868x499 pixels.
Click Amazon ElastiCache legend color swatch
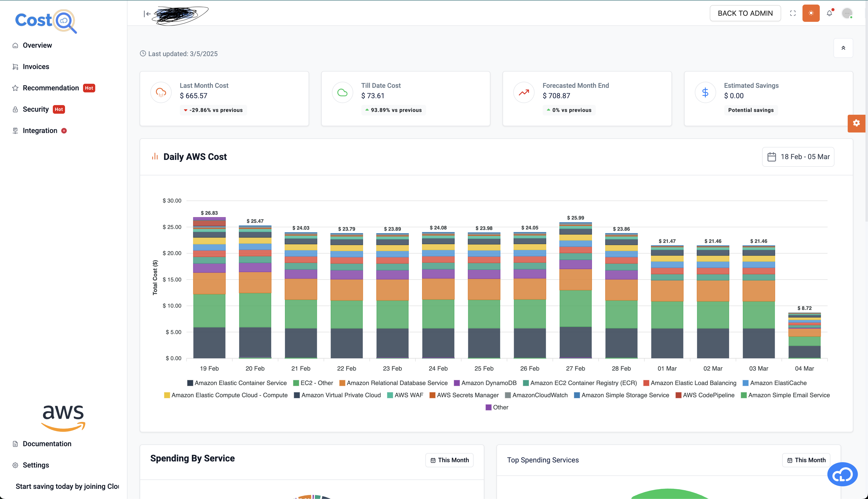(x=745, y=383)
